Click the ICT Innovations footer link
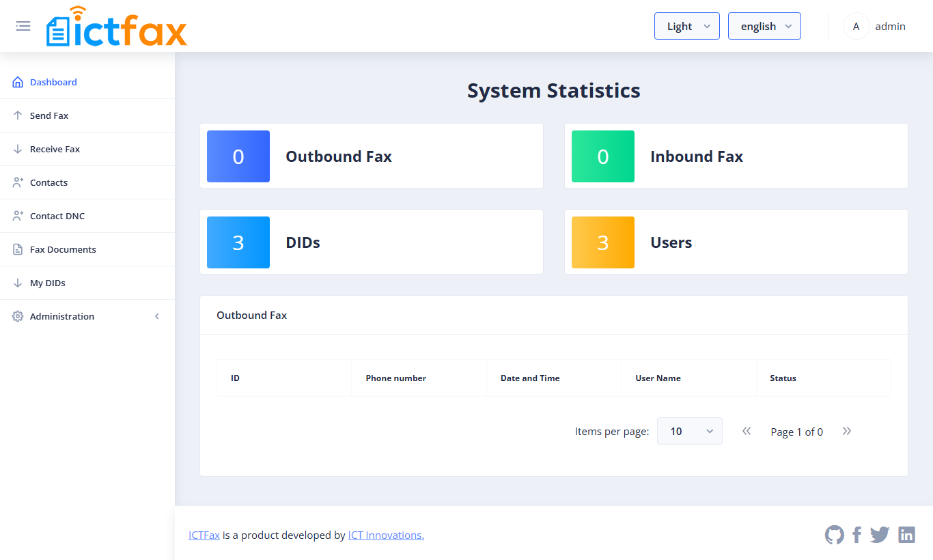This screenshot has height=560, width=933. coord(386,535)
